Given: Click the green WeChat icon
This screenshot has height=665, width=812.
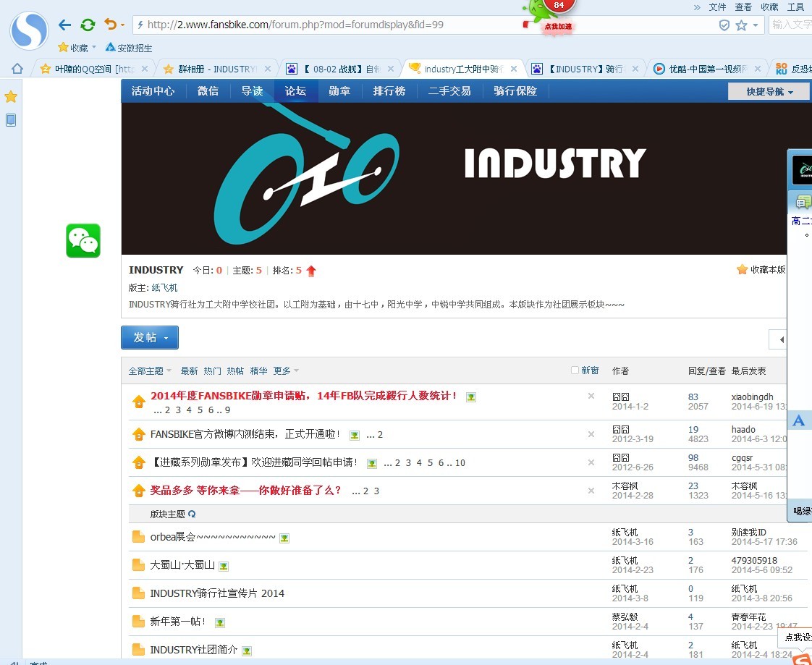Looking at the screenshot, I should (83, 241).
